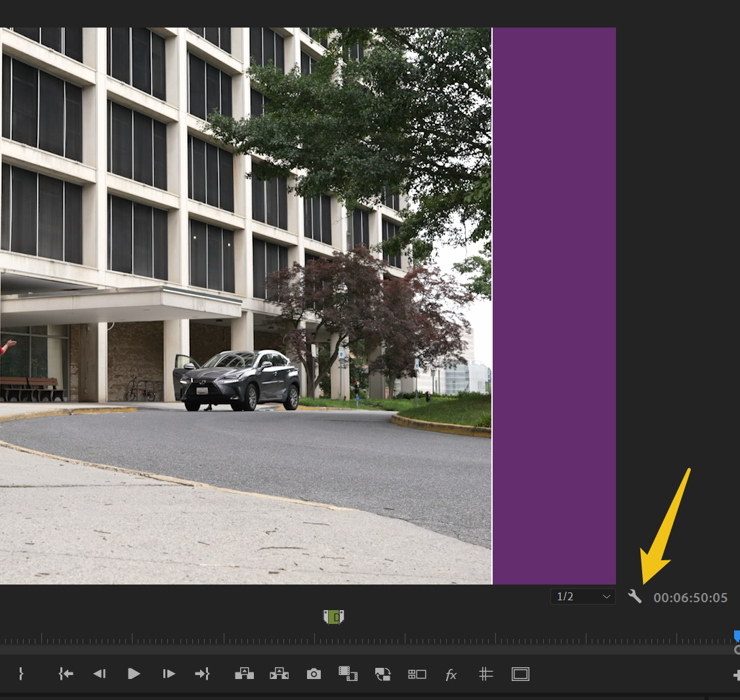
Task: Open the wrench Settings menu
Action: (x=634, y=597)
